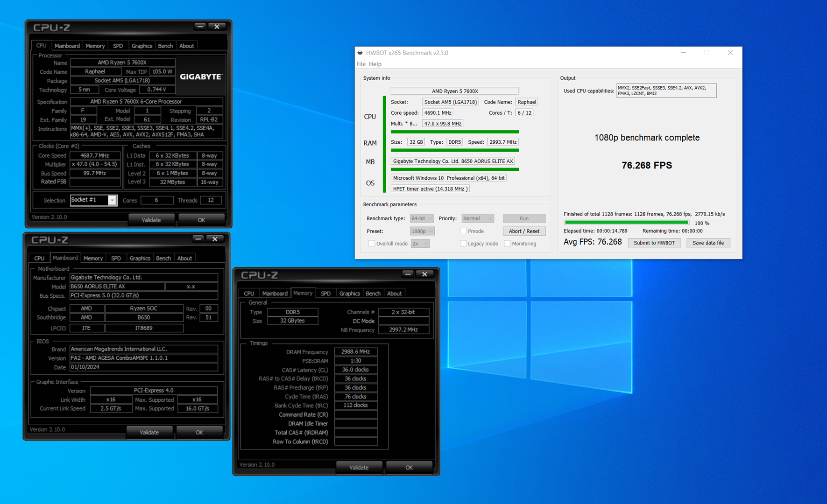Switch to Mainboard tab in top CPU-Z window

coord(67,46)
